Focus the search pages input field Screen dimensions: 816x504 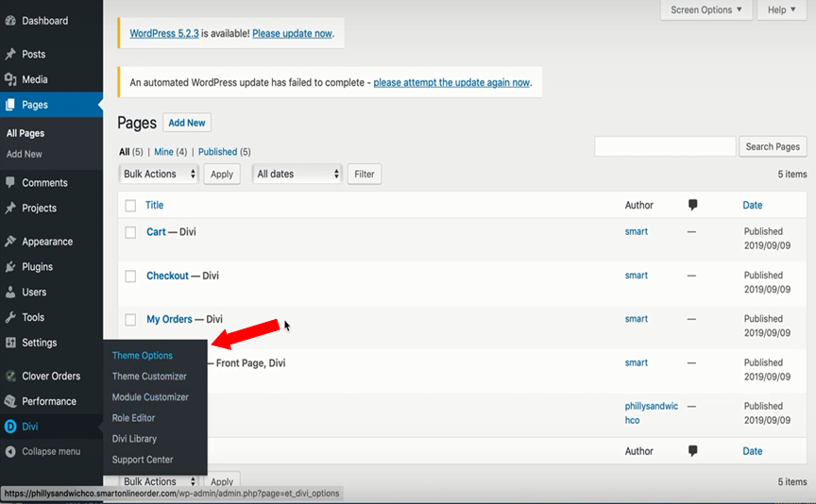(665, 146)
